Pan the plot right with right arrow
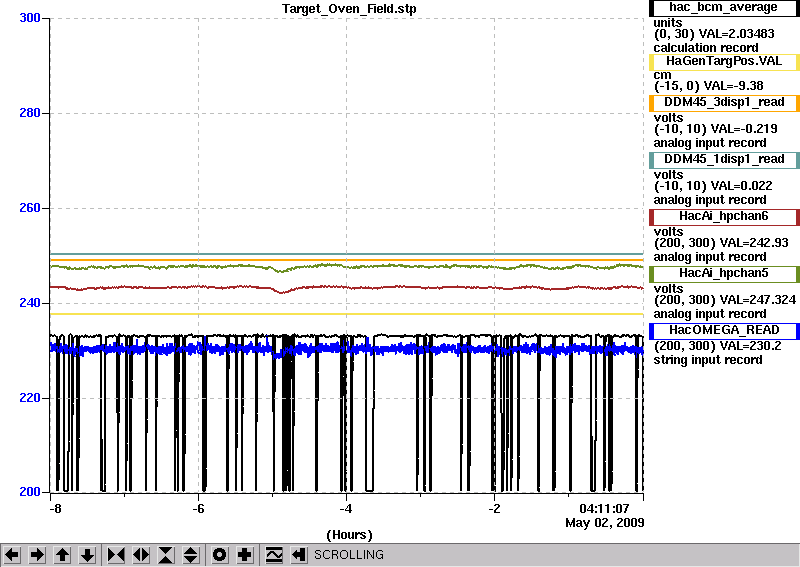Screen dimensions: 800x567 37,555
